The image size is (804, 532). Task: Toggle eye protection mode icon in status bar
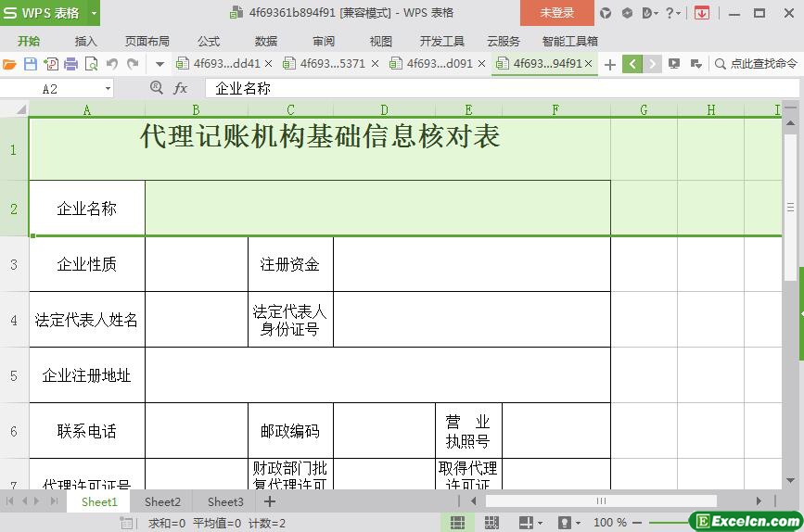coord(564,523)
